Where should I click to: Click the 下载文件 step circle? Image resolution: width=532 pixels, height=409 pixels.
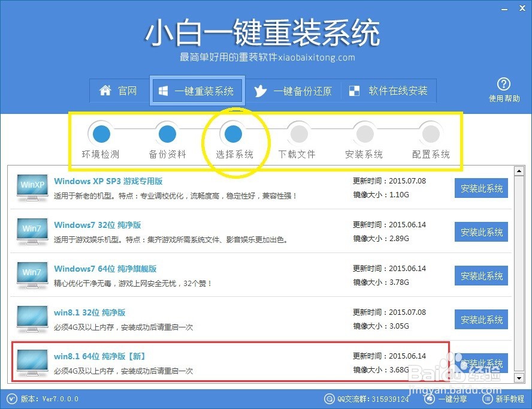click(x=300, y=134)
